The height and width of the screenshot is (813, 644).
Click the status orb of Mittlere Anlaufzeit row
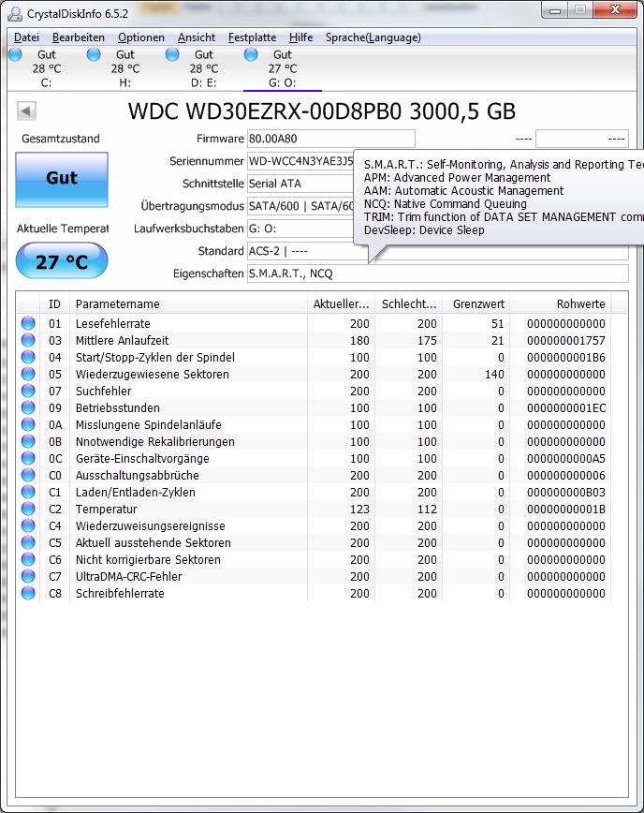click(x=28, y=340)
